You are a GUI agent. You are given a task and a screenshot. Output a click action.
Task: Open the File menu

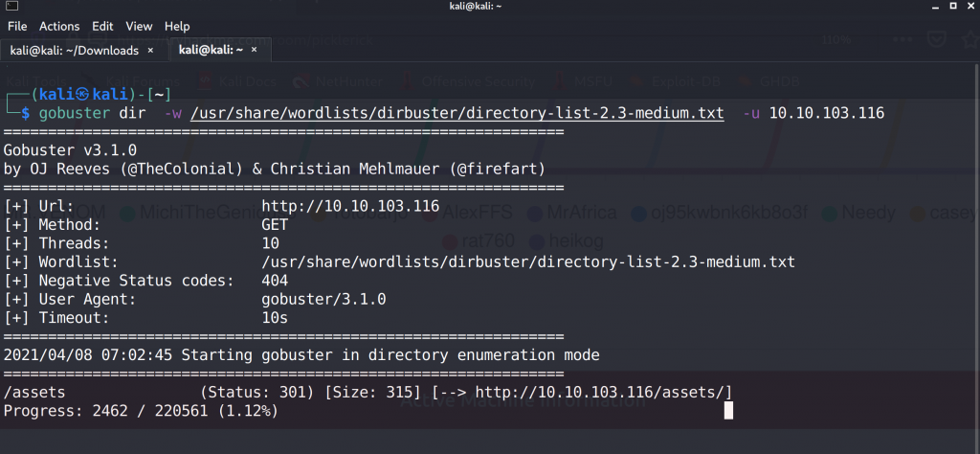click(17, 26)
